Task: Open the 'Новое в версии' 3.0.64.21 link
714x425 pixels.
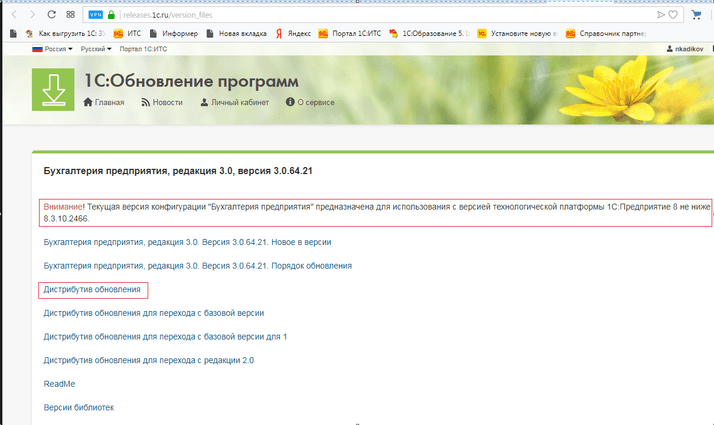Action: [187, 242]
